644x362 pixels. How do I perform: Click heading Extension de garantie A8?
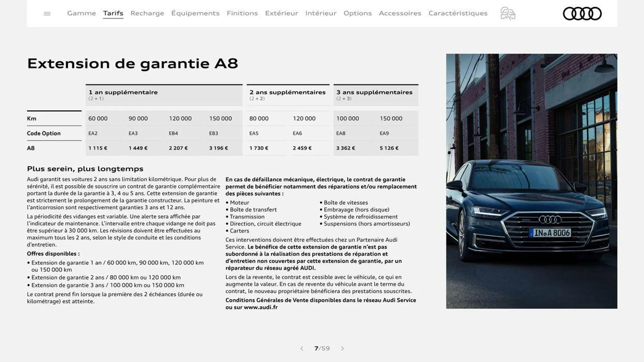[x=132, y=63]
